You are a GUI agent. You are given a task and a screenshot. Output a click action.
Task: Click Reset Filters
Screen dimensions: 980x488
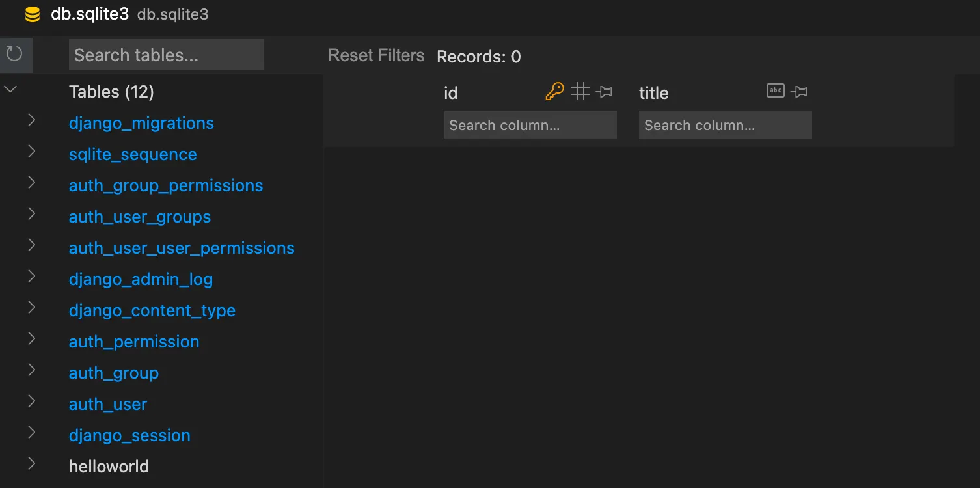point(375,56)
